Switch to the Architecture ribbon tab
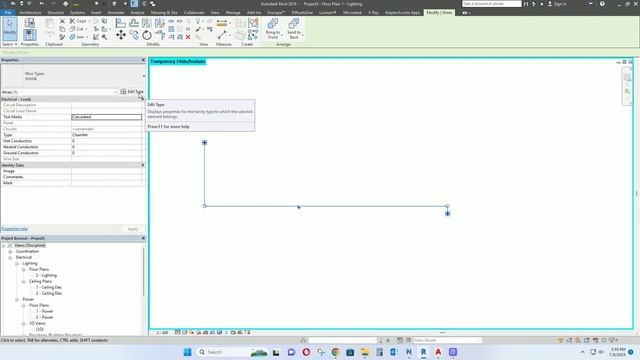The width and height of the screenshot is (640, 360). tap(30, 13)
